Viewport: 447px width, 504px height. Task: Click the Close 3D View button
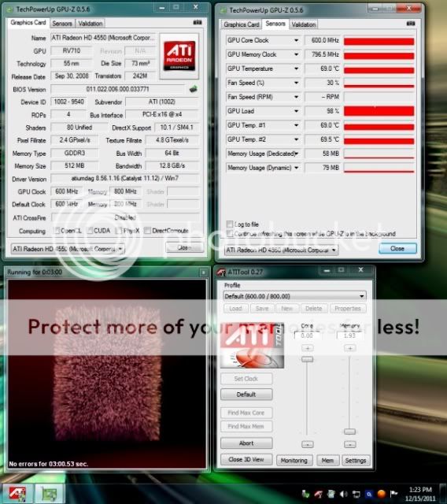point(246,460)
